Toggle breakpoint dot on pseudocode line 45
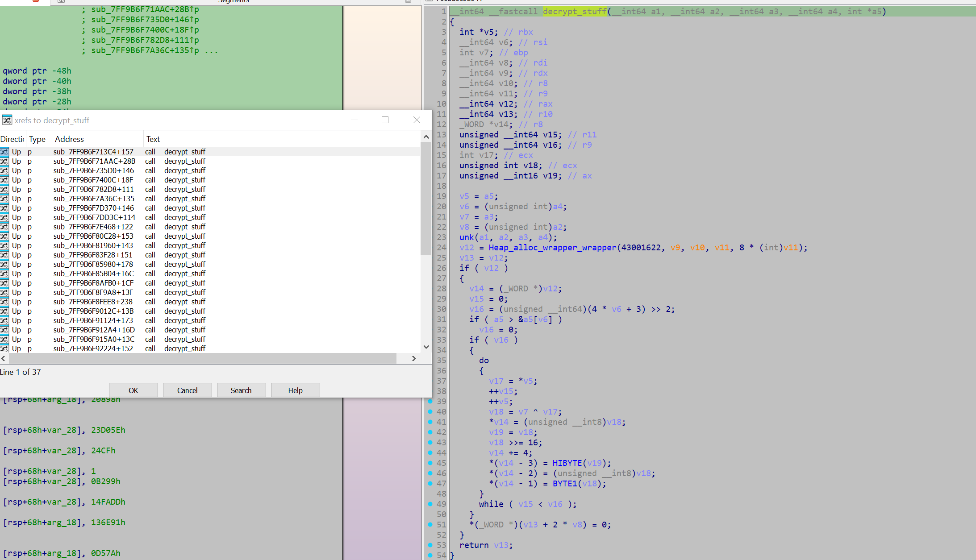 [430, 463]
